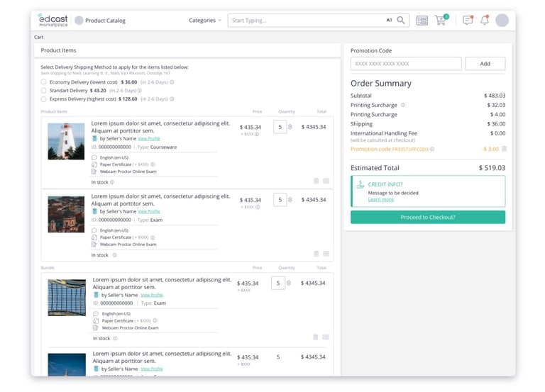545x392 pixels.
Task: Delete the Courseware item with trash icon
Action: coord(316,181)
